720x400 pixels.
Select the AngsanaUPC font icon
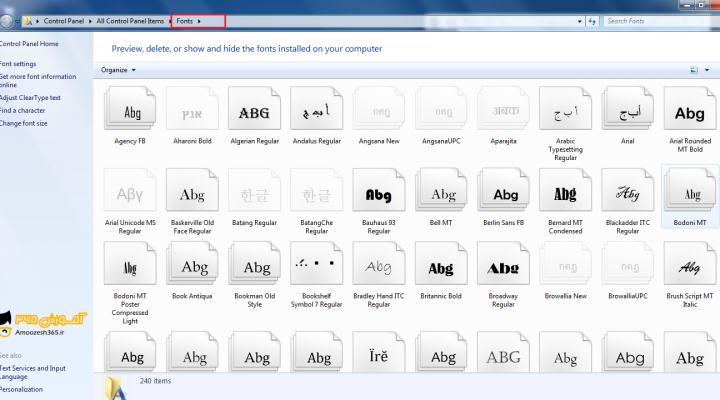click(441, 108)
